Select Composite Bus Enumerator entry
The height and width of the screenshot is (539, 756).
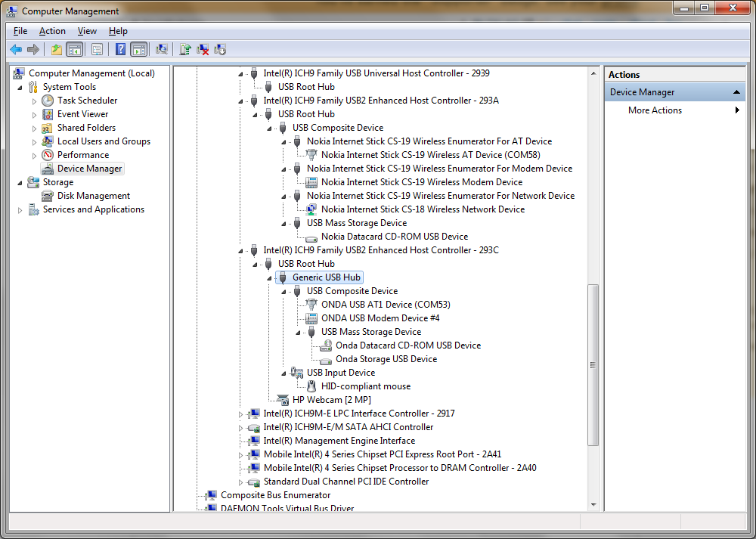pos(275,495)
